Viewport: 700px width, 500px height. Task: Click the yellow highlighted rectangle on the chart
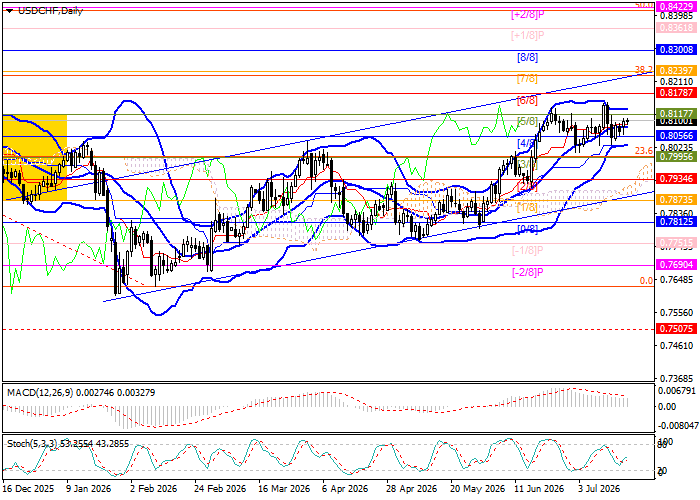coord(35,157)
